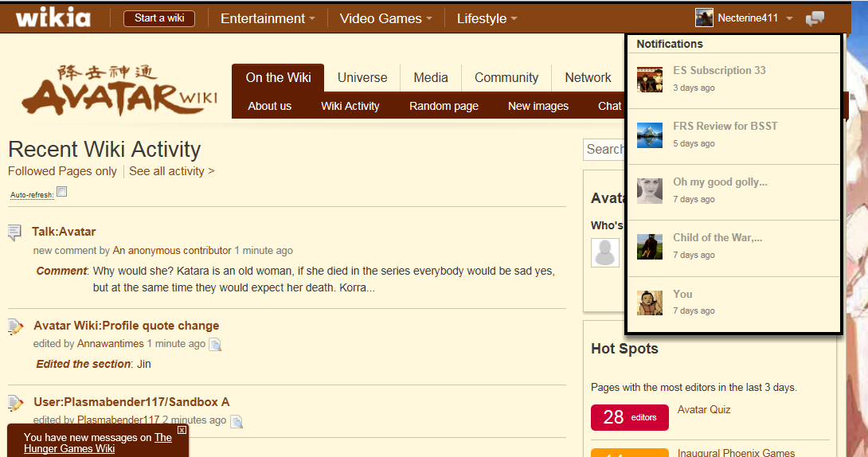Open the Wikia logo homepage
The height and width of the screenshot is (457, 868).
click(x=53, y=18)
